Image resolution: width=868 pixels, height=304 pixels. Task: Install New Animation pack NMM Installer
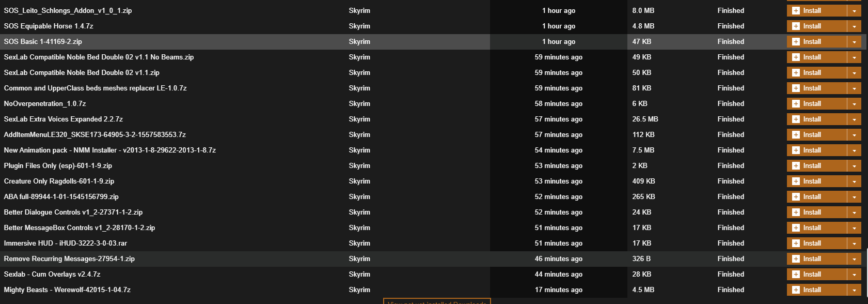click(x=817, y=150)
